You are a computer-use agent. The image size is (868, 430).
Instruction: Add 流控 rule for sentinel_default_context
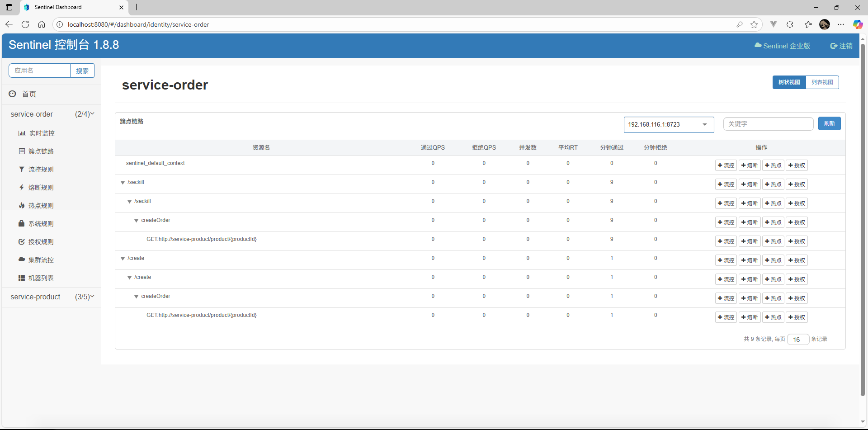(x=726, y=165)
